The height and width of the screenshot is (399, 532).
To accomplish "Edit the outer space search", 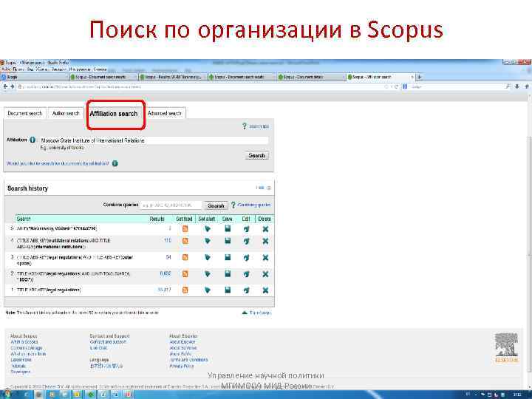I will (x=247, y=258).
